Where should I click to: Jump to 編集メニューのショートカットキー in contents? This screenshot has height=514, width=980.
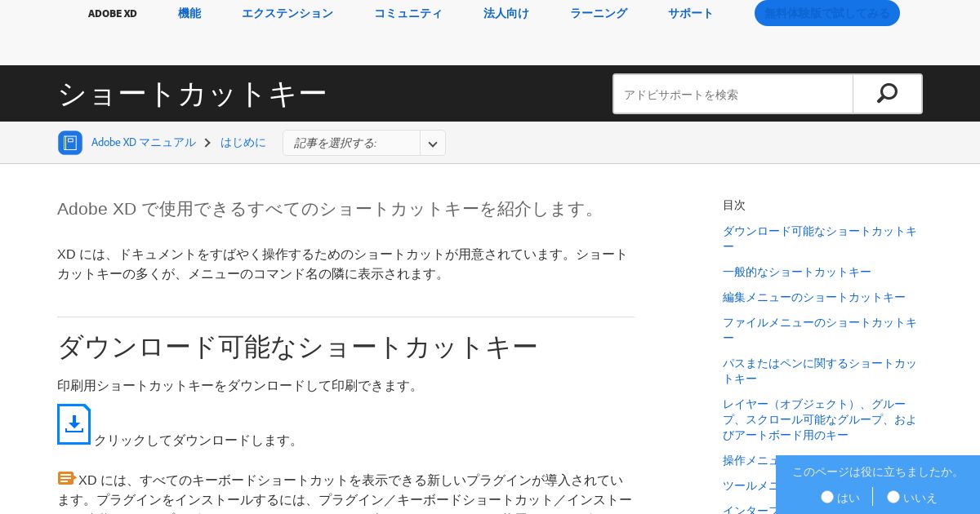coord(814,297)
